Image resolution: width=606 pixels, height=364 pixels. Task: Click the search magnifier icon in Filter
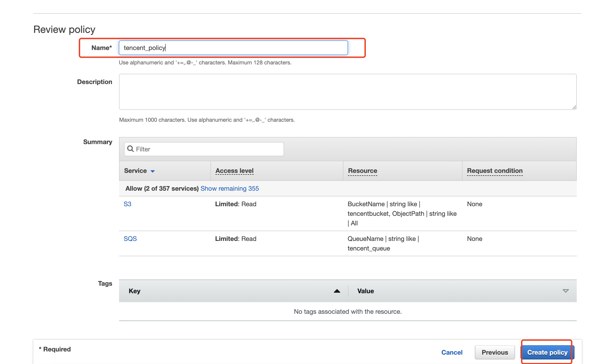pyautogui.click(x=130, y=149)
